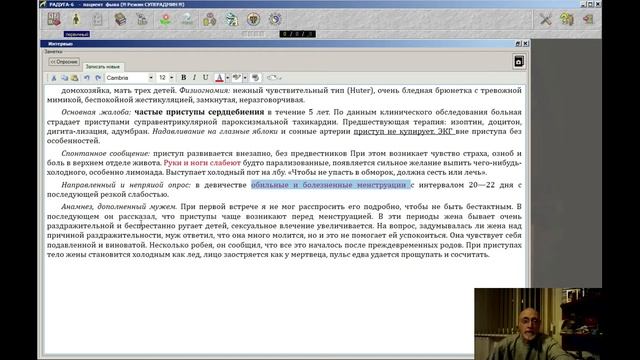Viewport: 640px width, 360px height.
Task: Click the icon right of the highlight dropdown
Action: click(256, 78)
